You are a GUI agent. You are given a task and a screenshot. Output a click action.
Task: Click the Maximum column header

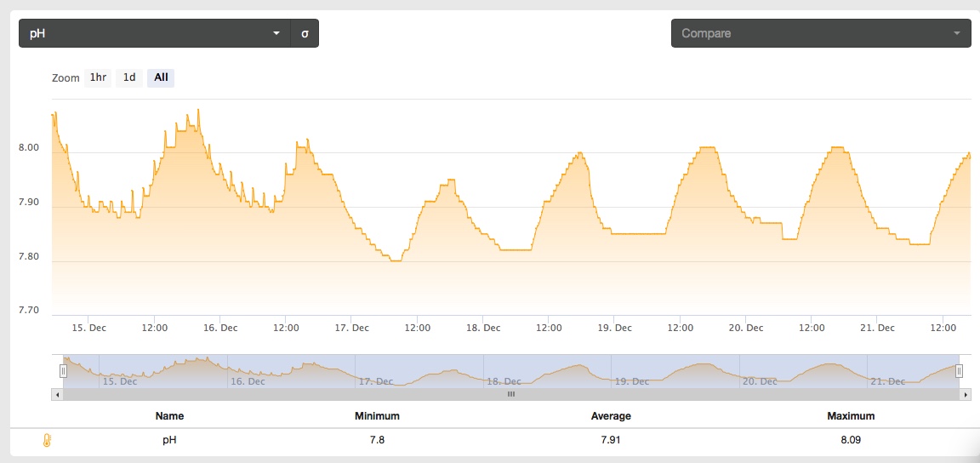pos(851,416)
